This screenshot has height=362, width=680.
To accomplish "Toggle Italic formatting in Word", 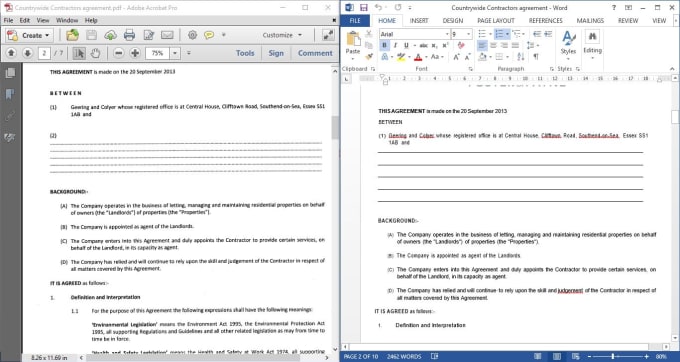I will pos(395,45).
